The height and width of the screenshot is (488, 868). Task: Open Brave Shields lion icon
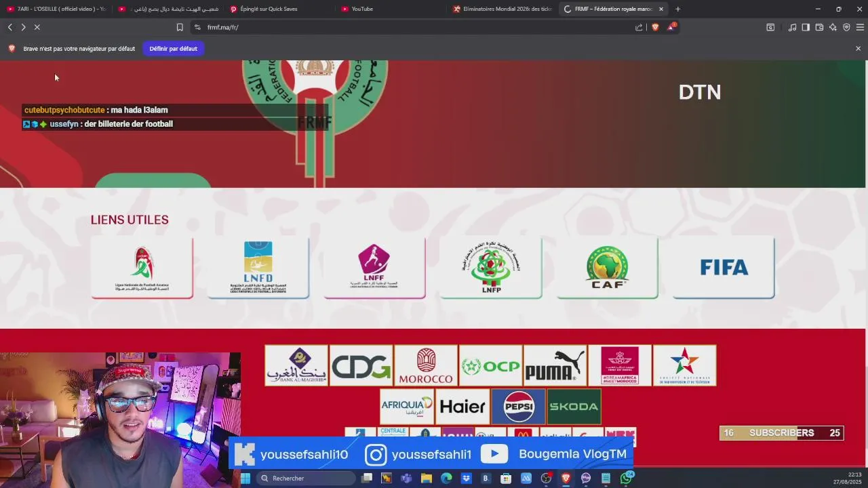click(655, 27)
